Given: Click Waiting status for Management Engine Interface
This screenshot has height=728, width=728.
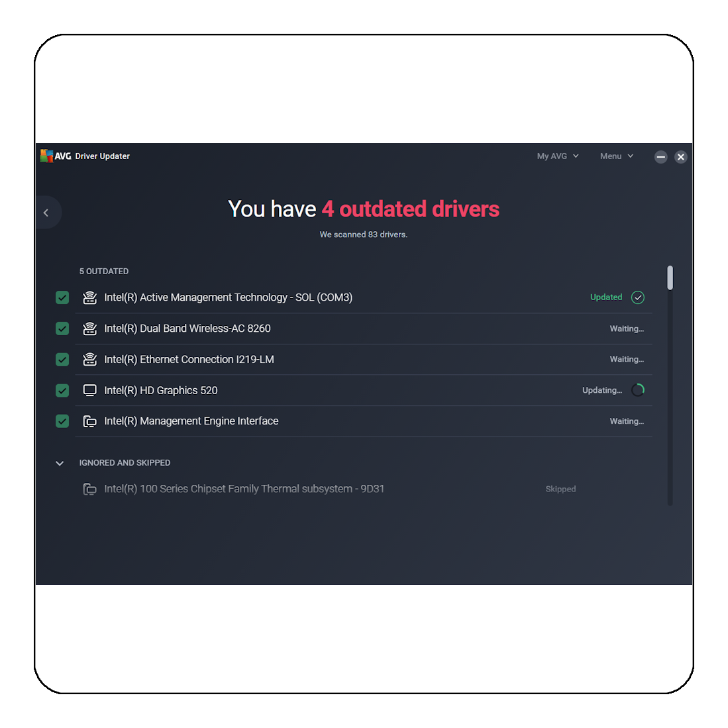Looking at the screenshot, I should (x=627, y=421).
